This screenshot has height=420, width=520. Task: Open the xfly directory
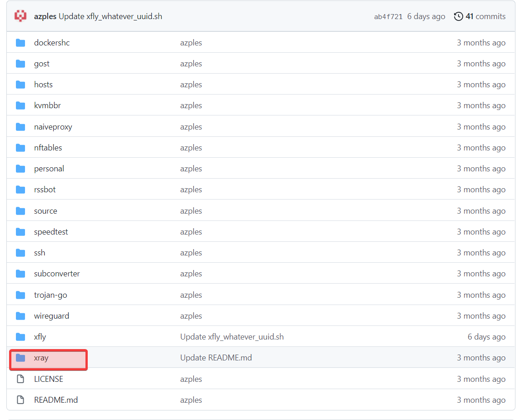pyautogui.click(x=40, y=337)
